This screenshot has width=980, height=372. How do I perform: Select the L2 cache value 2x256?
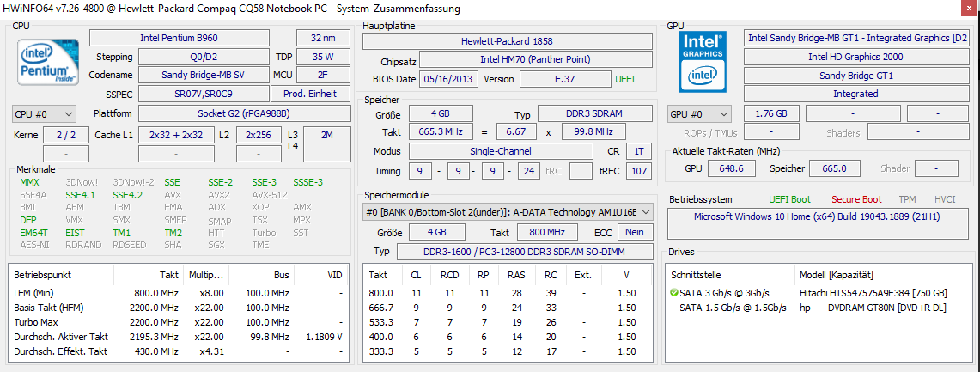point(259,135)
